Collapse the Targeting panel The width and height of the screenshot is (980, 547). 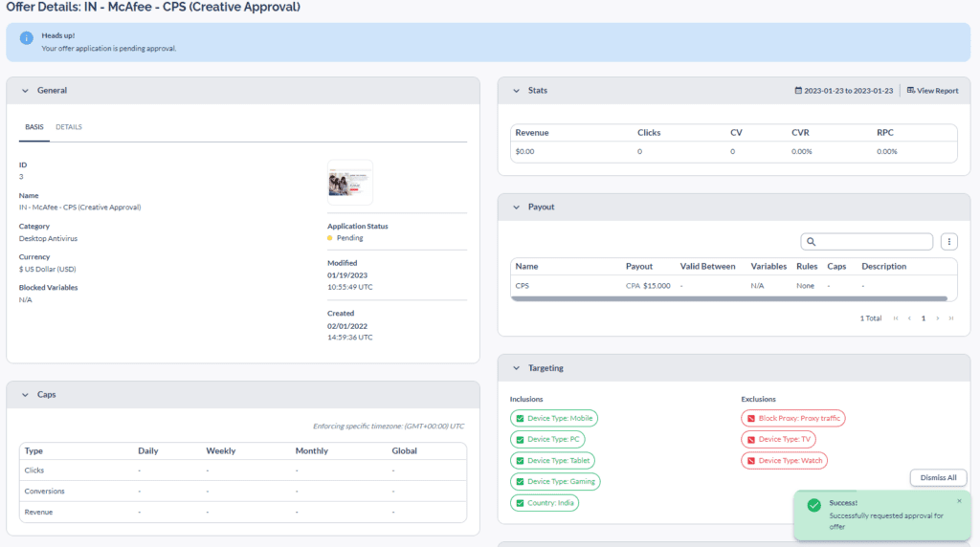pos(517,368)
